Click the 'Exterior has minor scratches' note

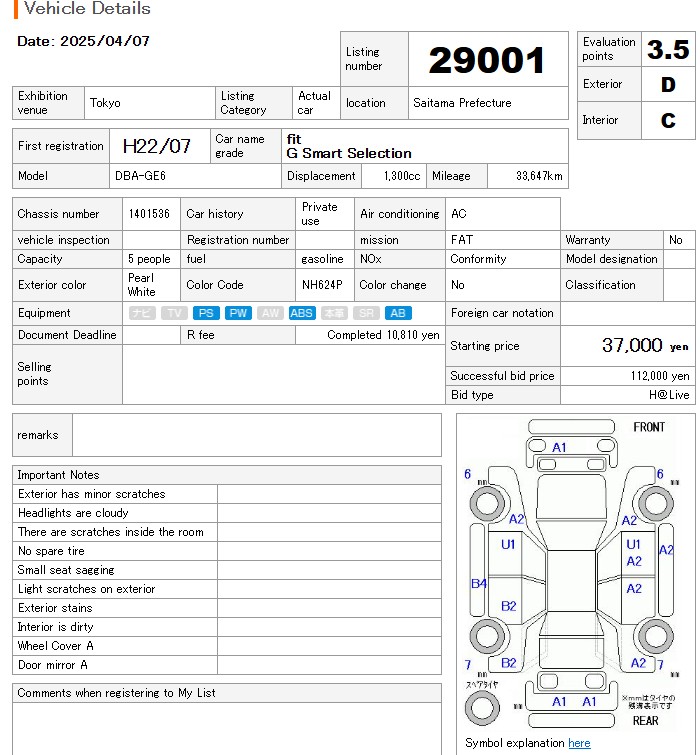pyautogui.click(x=91, y=494)
